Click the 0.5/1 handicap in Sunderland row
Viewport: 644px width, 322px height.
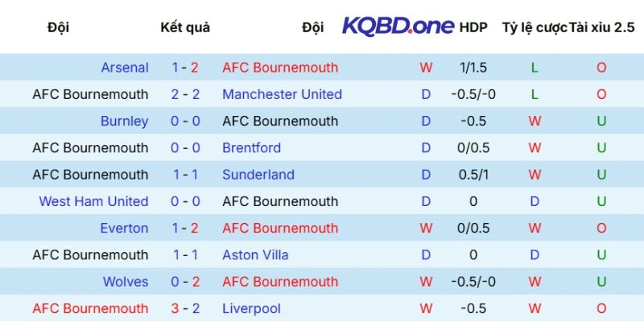tap(473, 175)
